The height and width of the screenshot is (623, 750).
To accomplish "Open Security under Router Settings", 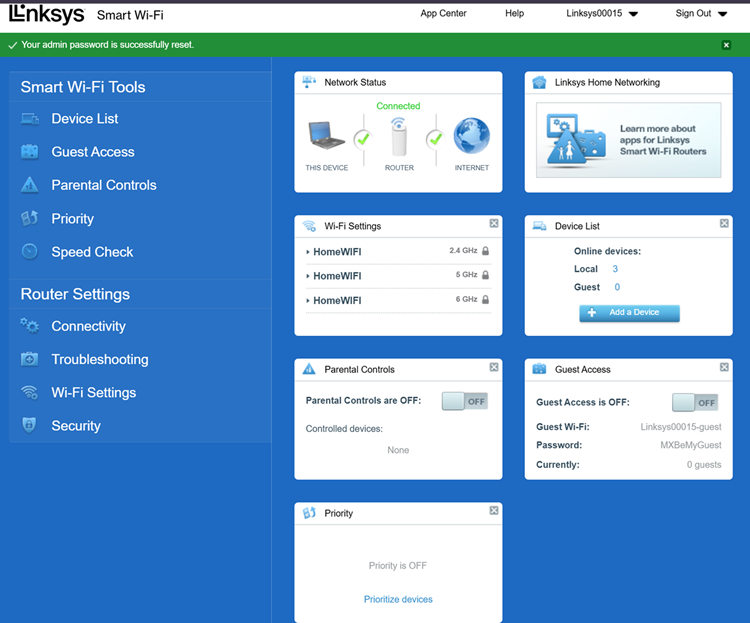I will click(76, 425).
